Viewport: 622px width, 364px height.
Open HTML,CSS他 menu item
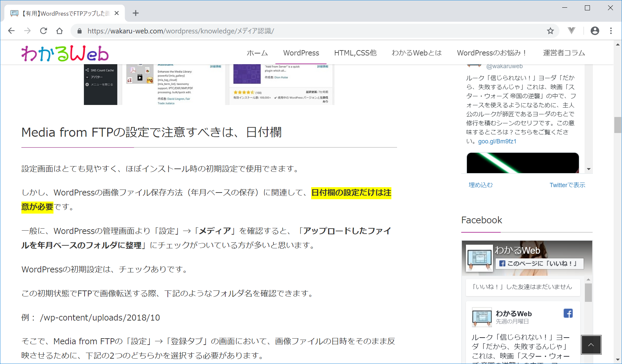[x=355, y=53]
